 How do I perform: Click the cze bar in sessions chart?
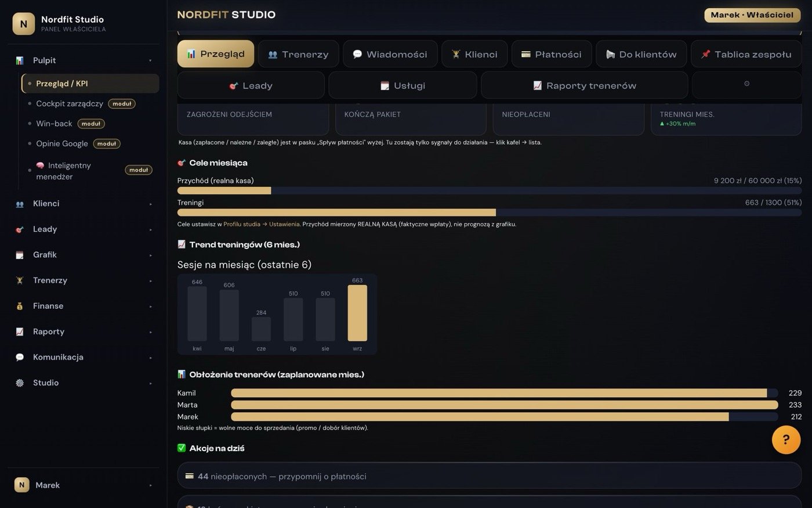tap(261, 329)
